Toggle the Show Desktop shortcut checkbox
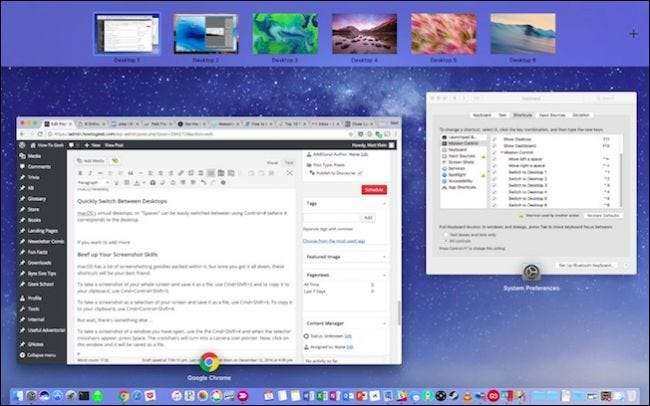 click(494, 139)
